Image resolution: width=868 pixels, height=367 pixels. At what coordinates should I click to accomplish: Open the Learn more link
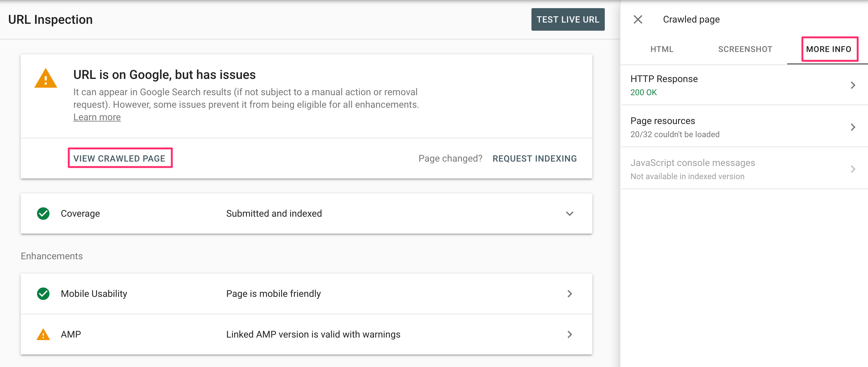pos(97,117)
